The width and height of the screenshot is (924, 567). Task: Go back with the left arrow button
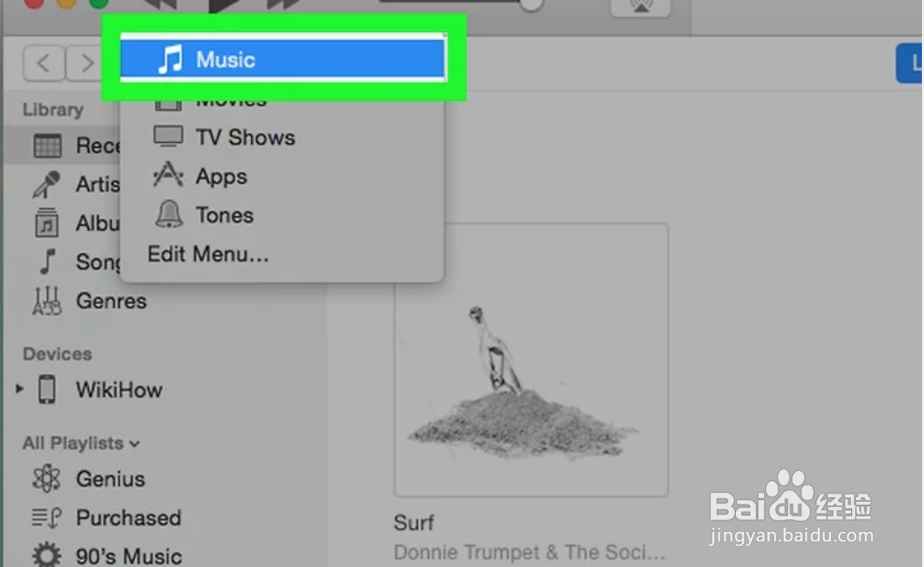coord(44,63)
